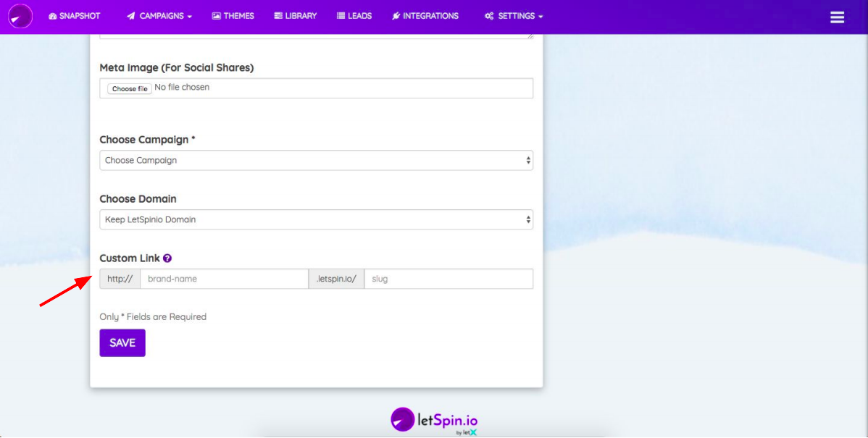Click the 'No file chosen' text
The height and width of the screenshot is (438, 868).
point(182,88)
